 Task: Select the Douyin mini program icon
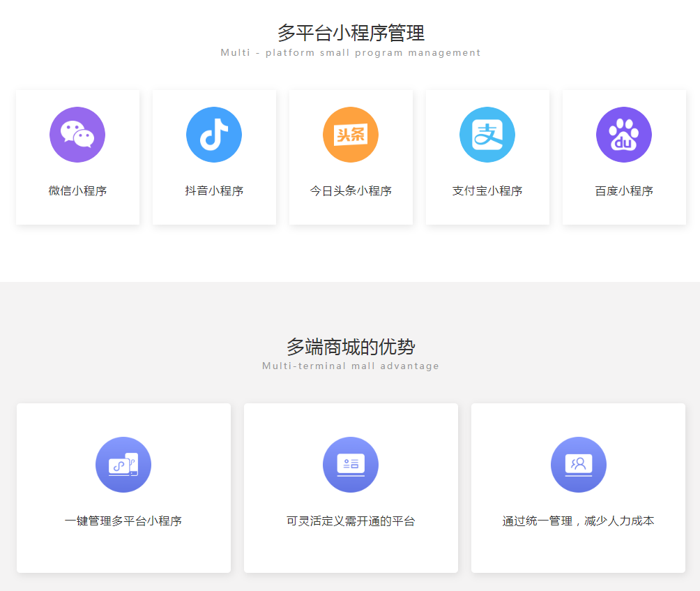[213, 134]
